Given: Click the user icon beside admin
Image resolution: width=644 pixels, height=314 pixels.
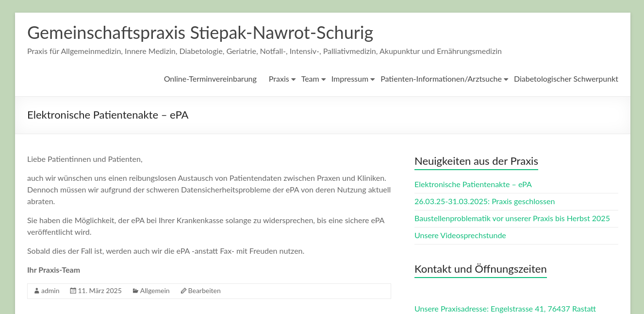Looking at the screenshot, I should tap(37, 291).
